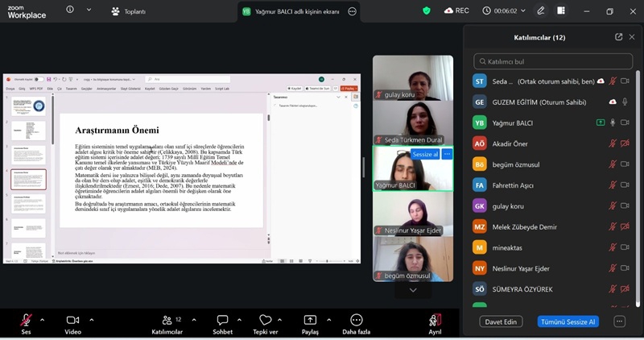Close the Katılımcılar panel

point(632,37)
